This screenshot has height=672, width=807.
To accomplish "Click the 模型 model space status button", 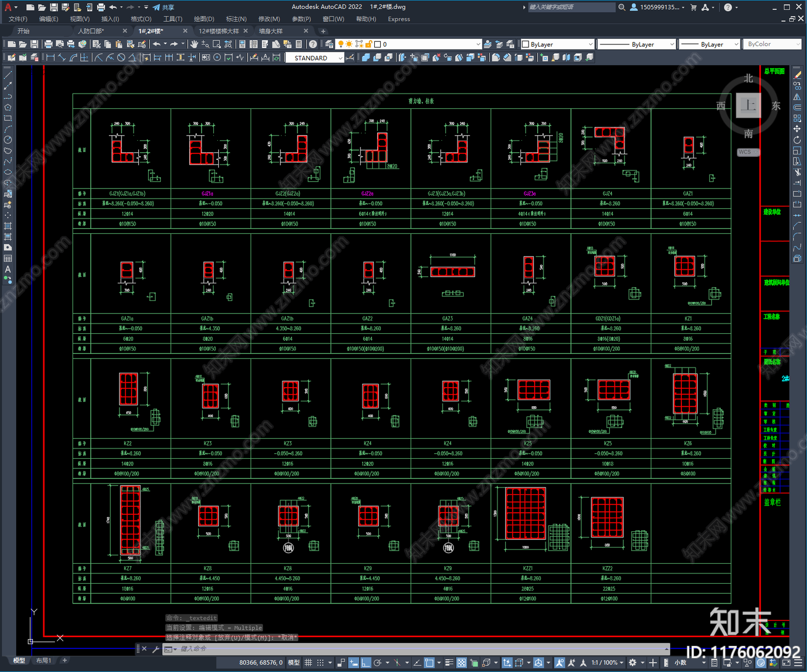I will coord(294,662).
